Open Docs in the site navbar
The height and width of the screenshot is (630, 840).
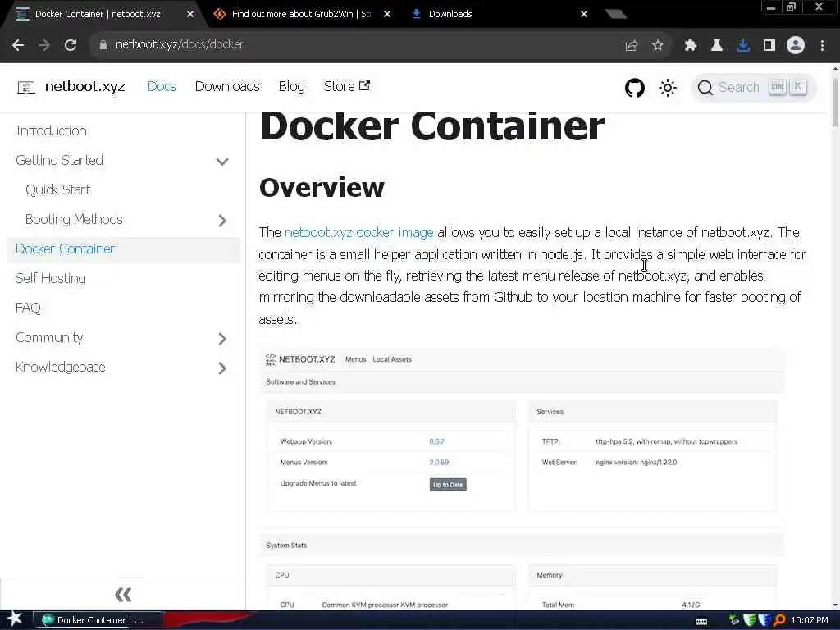[x=162, y=86]
